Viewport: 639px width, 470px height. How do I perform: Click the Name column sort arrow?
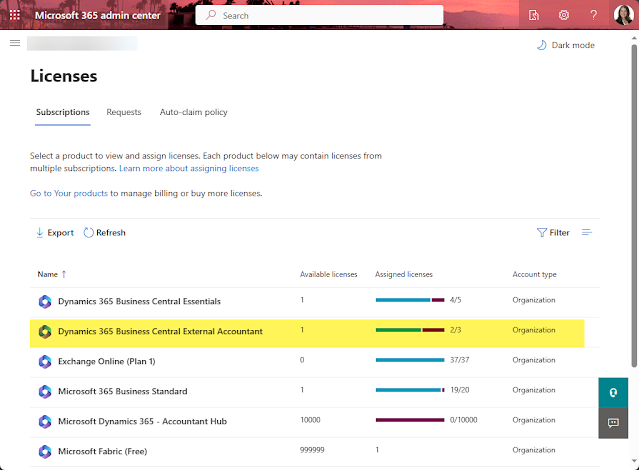coord(64,274)
